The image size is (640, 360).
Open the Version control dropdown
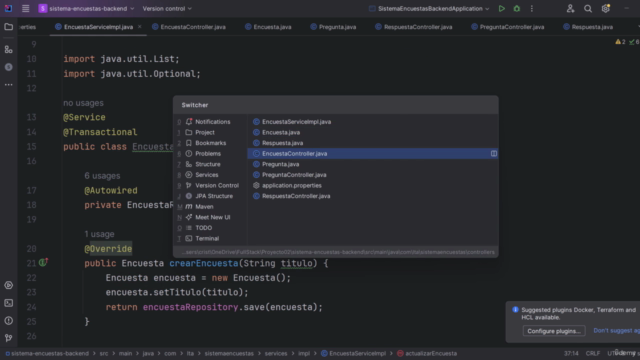tap(167, 9)
